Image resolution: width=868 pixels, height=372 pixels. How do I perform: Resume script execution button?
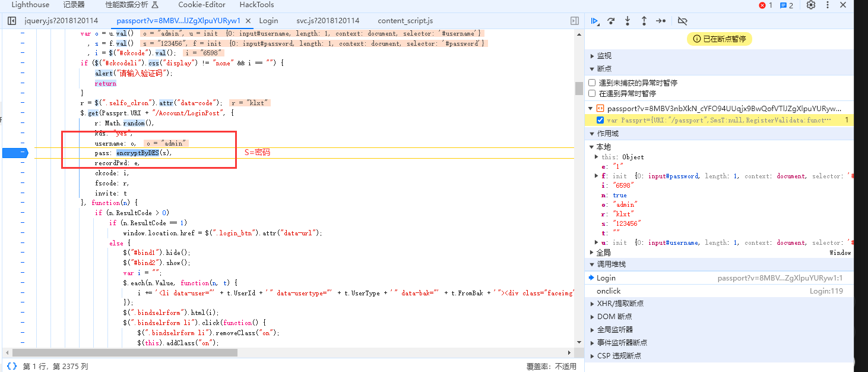tap(594, 21)
